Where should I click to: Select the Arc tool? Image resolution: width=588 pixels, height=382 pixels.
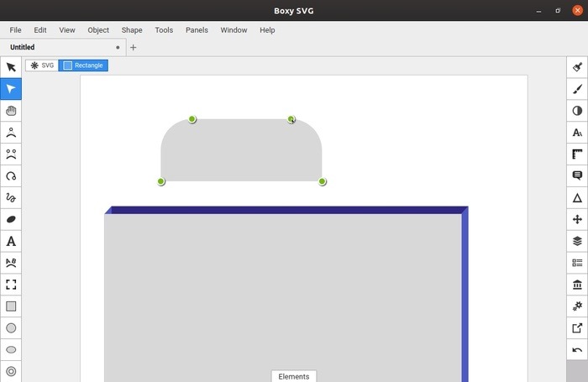coord(11,175)
